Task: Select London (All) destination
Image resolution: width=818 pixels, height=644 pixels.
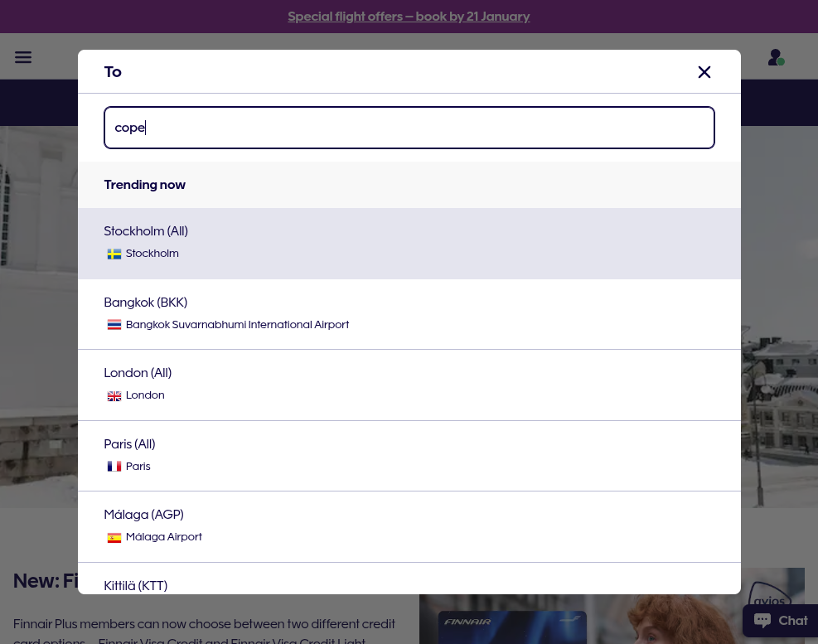Action: click(x=409, y=385)
